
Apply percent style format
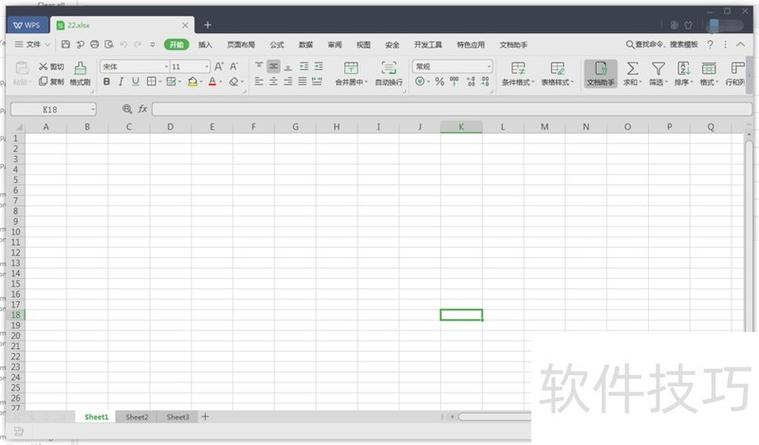440,81
